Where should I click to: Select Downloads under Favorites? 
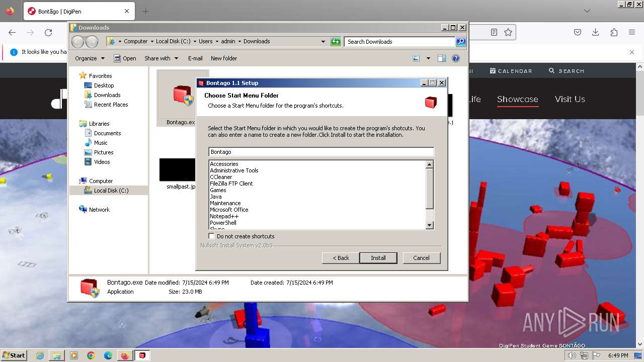click(107, 95)
